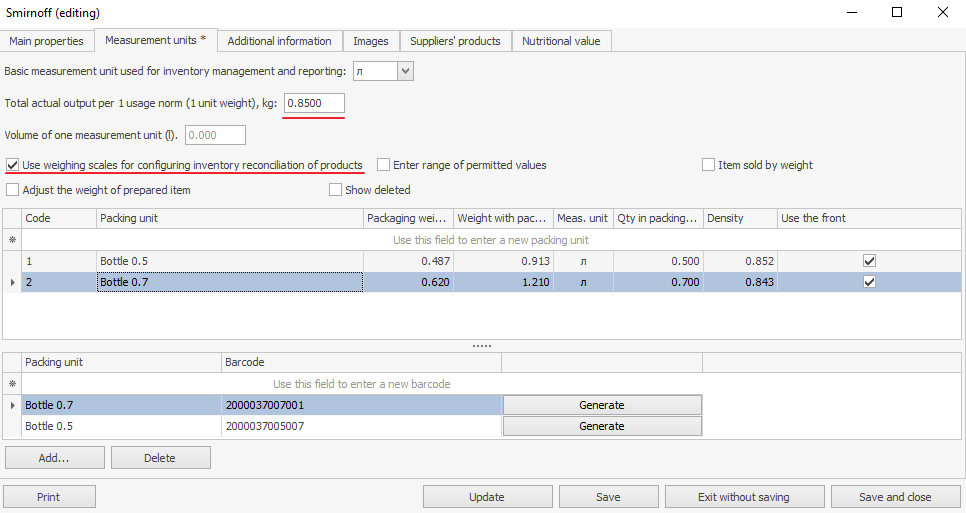The height and width of the screenshot is (513, 966).
Task: Switch to the Main properties tab
Action: (47, 41)
